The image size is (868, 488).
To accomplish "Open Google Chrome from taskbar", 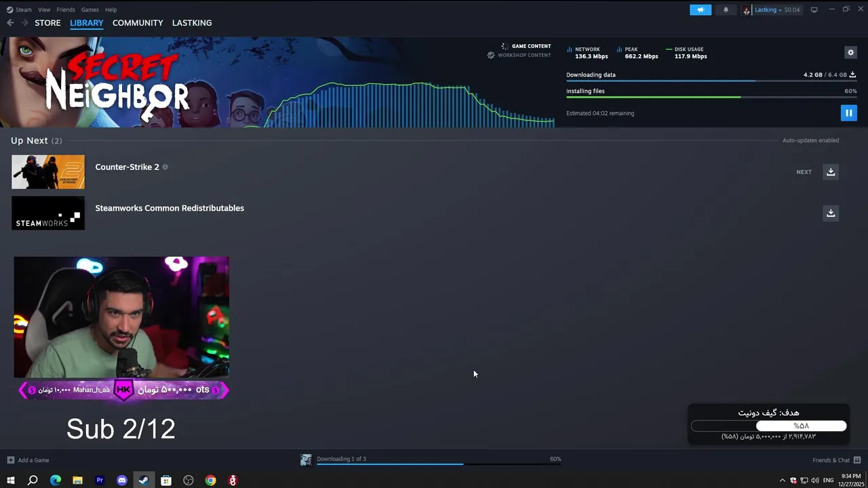I will pos(211,480).
